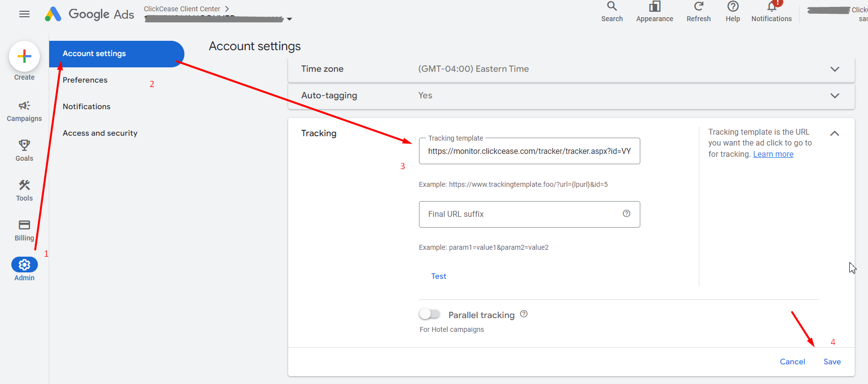The height and width of the screenshot is (384, 868).
Task: Open the Help menu
Action: [x=733, y=12]
